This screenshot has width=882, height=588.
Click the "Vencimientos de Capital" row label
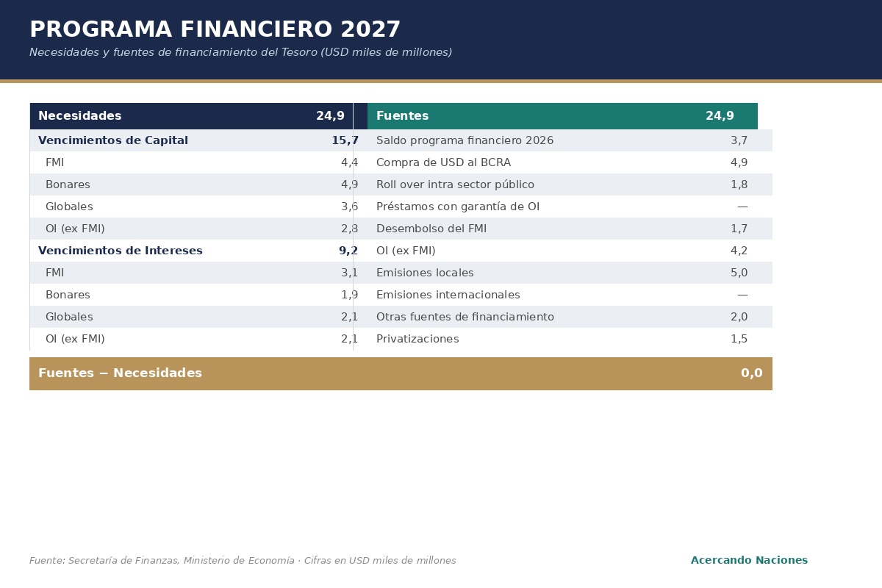pyautogui.click(x=113, y=140)
